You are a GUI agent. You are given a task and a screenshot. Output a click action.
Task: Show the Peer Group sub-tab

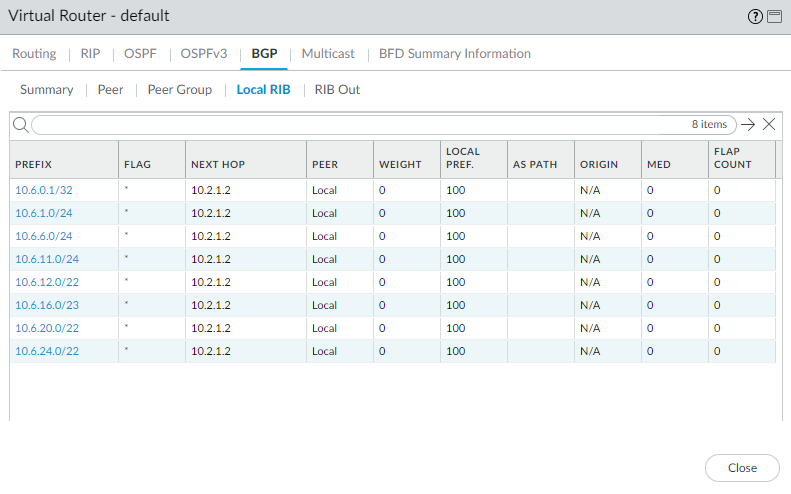tap(180, 89)
